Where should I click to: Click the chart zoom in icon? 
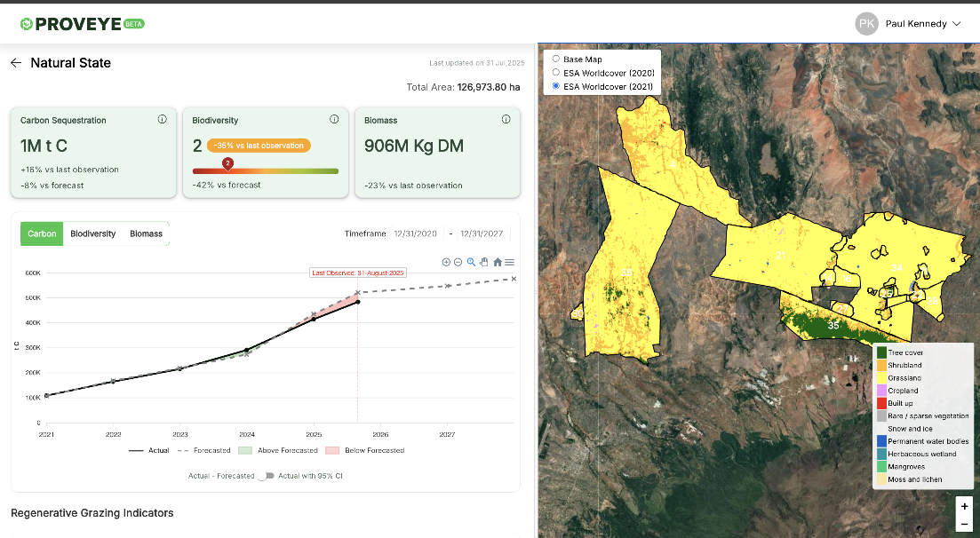(446, 262)
